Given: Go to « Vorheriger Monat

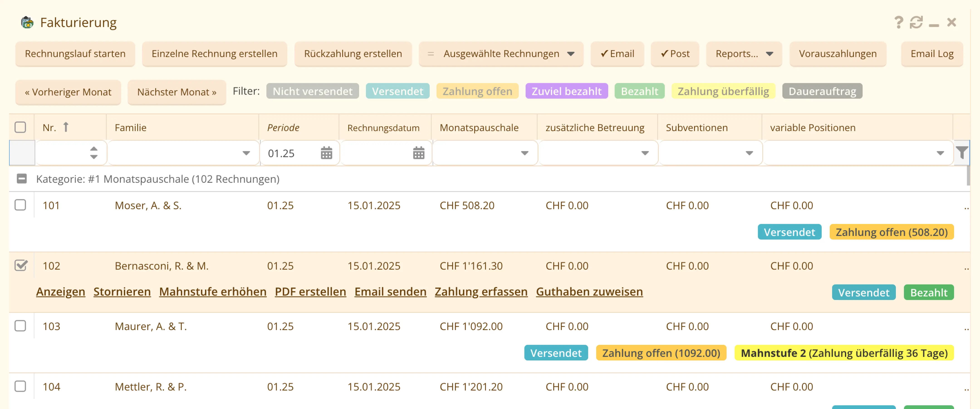Looking at the screenshot, I should (x=68, y=92).
